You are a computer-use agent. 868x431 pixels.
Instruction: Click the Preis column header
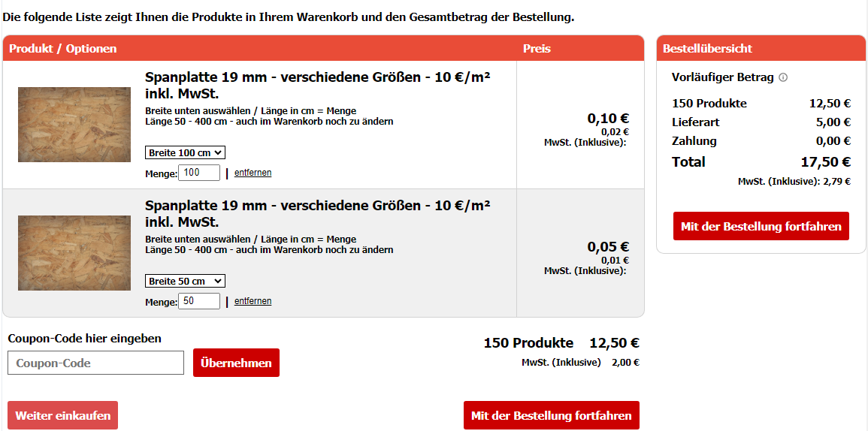click(537, 49)
